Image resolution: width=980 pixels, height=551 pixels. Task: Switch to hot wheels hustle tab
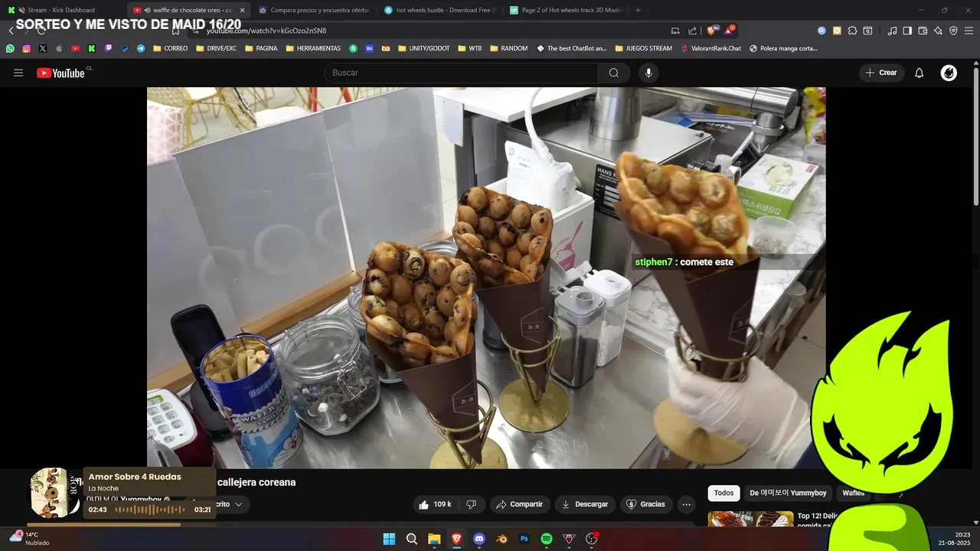439,10
